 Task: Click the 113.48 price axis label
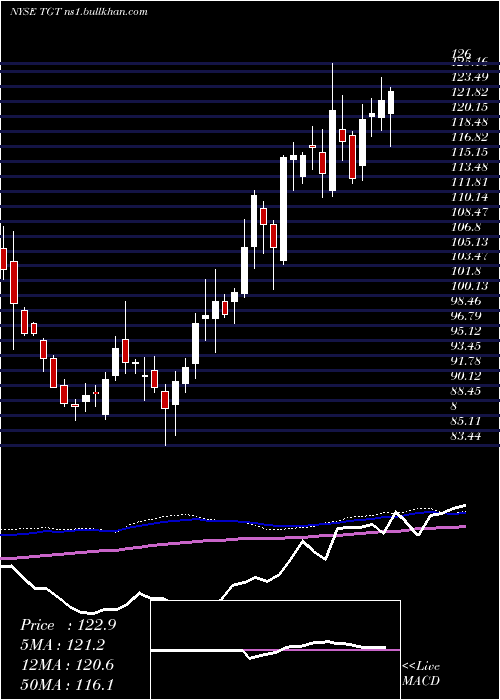471,167
